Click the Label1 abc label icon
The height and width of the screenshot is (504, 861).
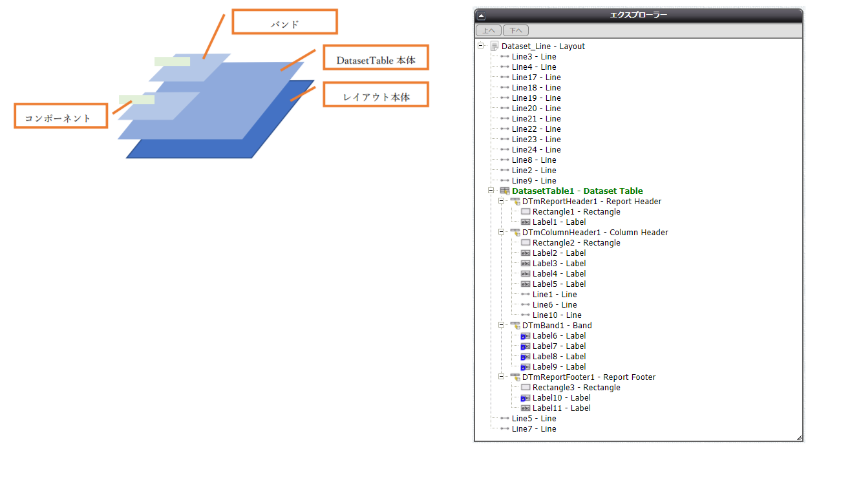[x=526, y=222]
